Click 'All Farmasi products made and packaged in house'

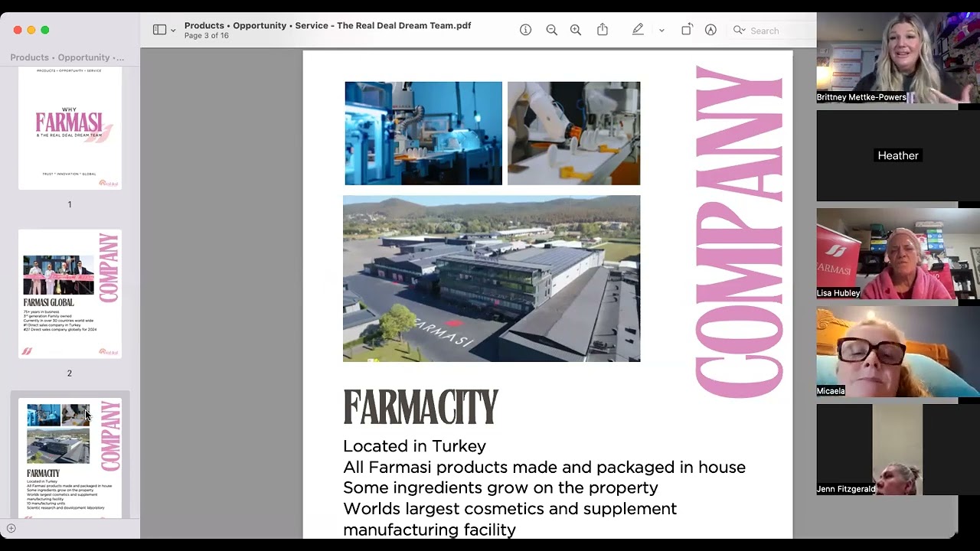coord(544,467)
